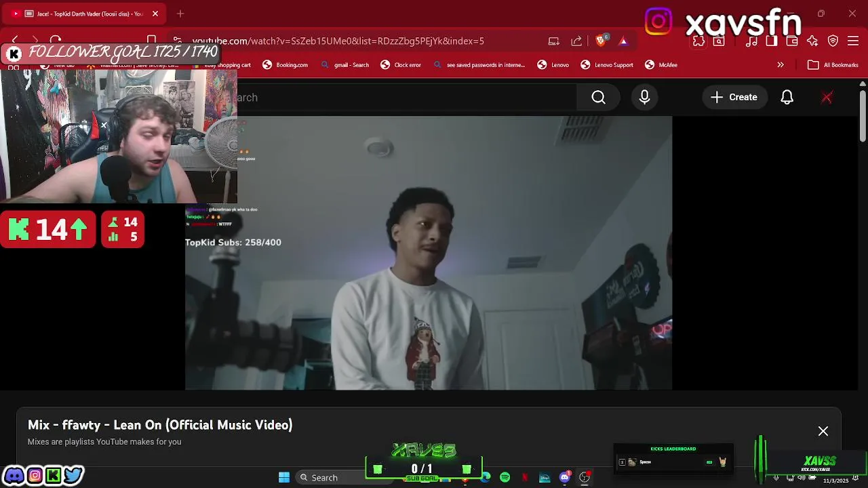
Task: Open the gmail - Search bookmark
Action: pos(345,65)
